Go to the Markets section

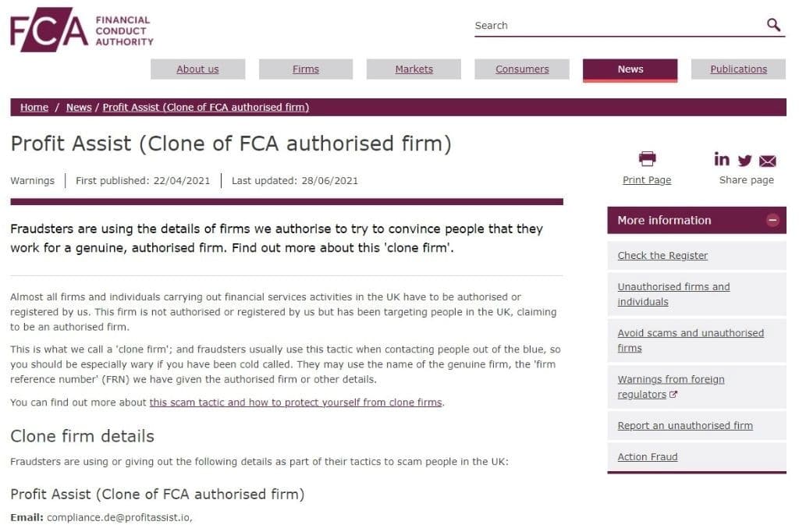(x=414, y=69)
